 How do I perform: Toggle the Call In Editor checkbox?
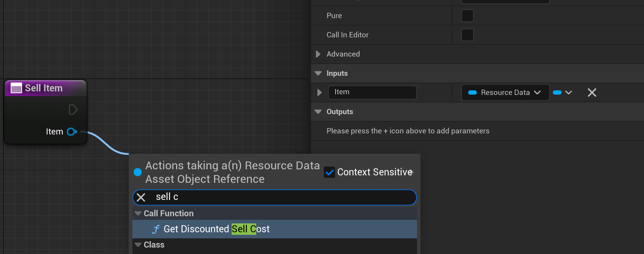tap(467, 35)
